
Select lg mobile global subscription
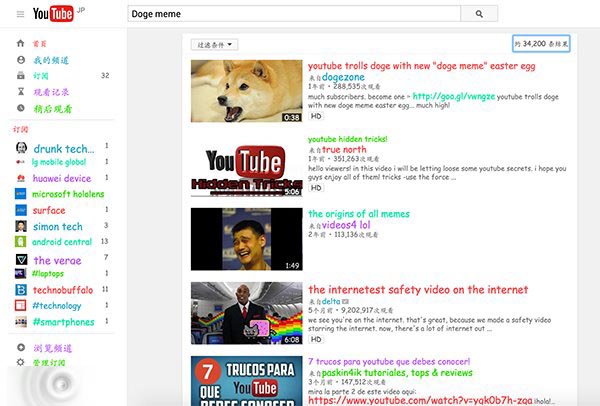coord(59,162)
